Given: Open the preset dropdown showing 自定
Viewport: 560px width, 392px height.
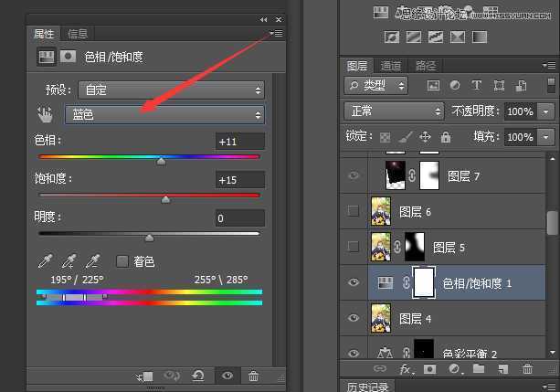Looking at the screenshot, I should [x=171, y=90].
